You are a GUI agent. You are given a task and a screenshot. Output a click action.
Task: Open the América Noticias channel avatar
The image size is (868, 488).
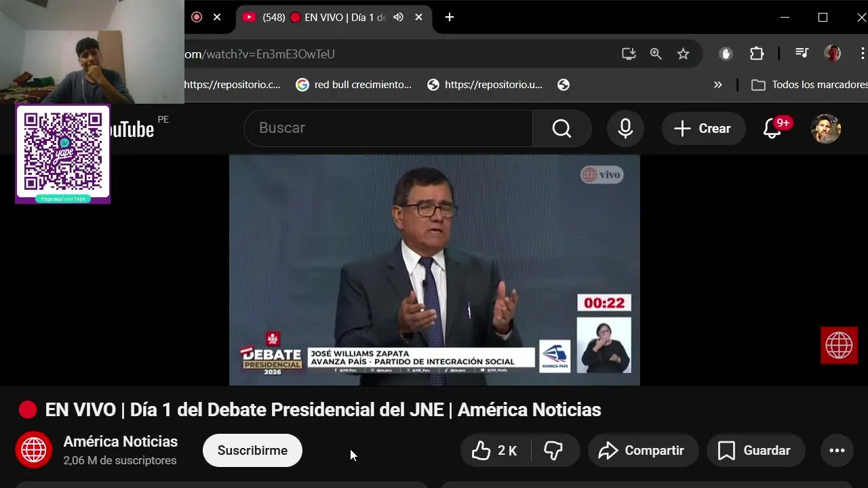click(x=34, y=450)
